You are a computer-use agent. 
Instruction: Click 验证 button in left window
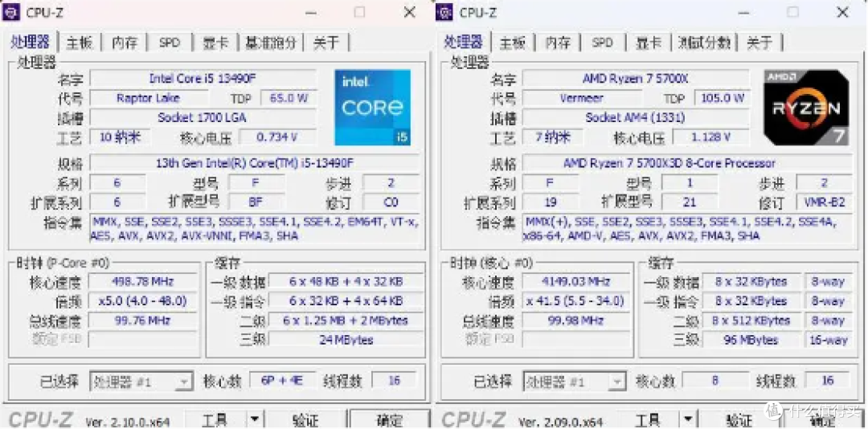pos(305,420)
